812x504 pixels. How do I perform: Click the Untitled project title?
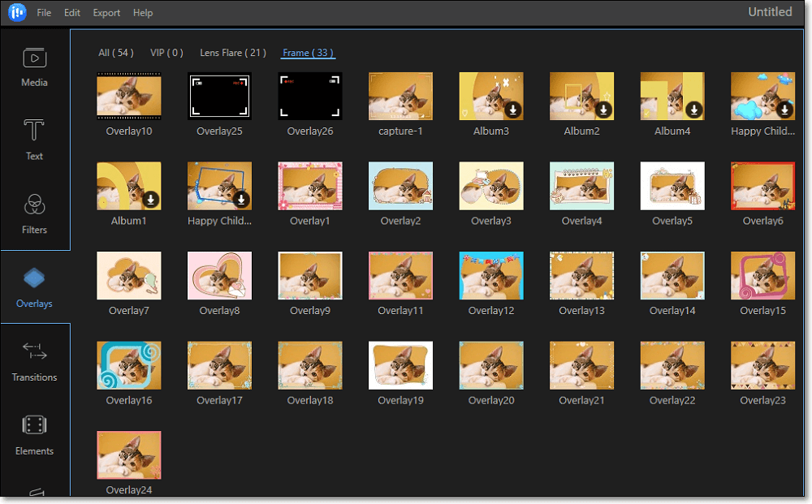click(770, 11)
